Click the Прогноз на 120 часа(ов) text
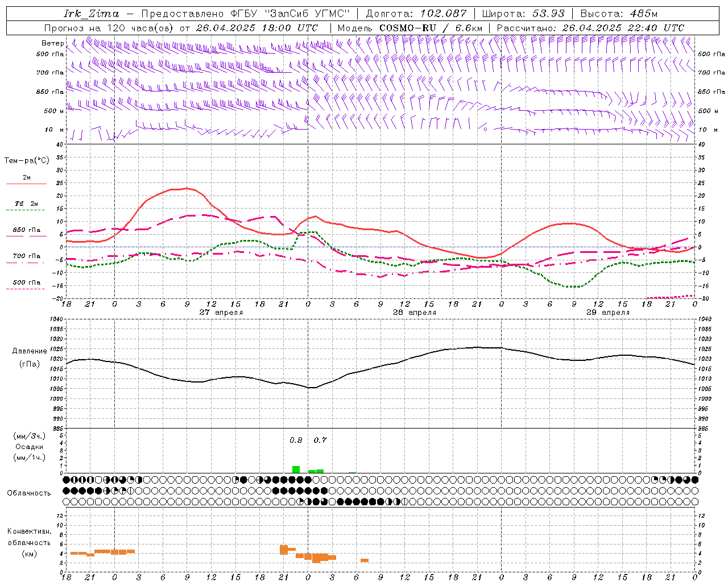Viewport: 728px width, 582px height. [109, 28]
